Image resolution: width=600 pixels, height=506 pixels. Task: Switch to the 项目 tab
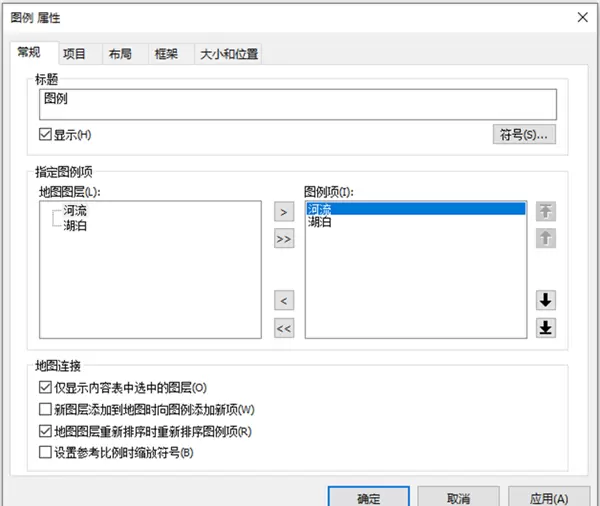click(74, 54)
